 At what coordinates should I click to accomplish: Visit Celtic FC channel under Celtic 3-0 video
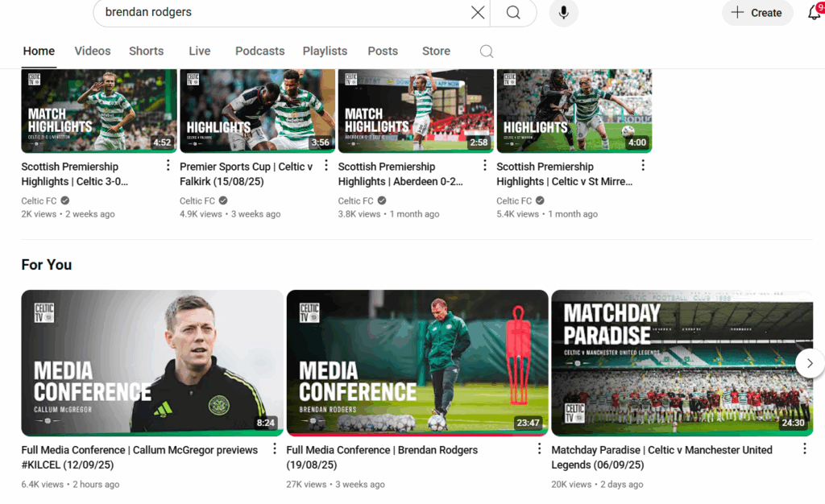(x=39, y=200)
